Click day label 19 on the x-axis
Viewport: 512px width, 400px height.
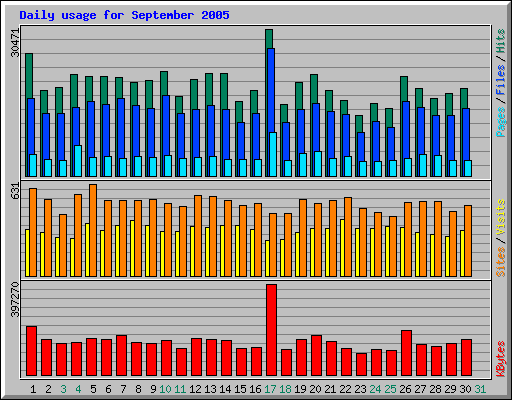point(300,389)
